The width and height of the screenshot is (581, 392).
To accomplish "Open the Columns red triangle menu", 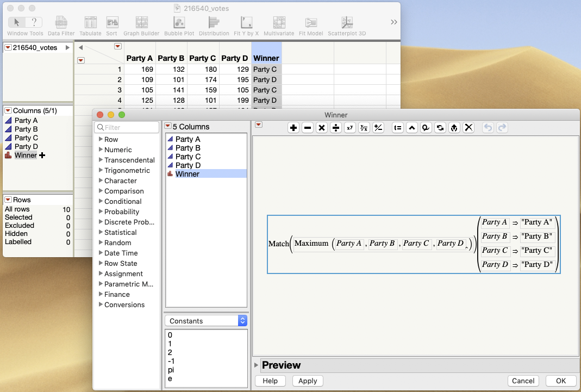I will pos(8,110).
